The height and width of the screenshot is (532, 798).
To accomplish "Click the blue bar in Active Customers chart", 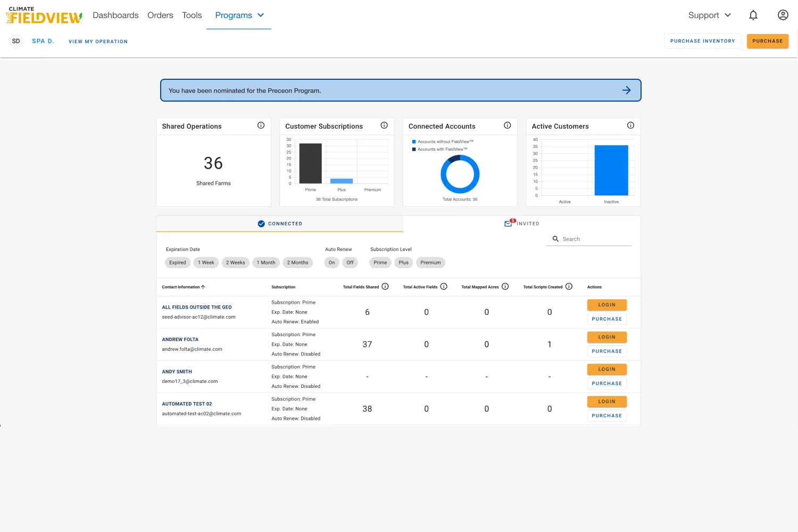I will [x=611, y=170].
